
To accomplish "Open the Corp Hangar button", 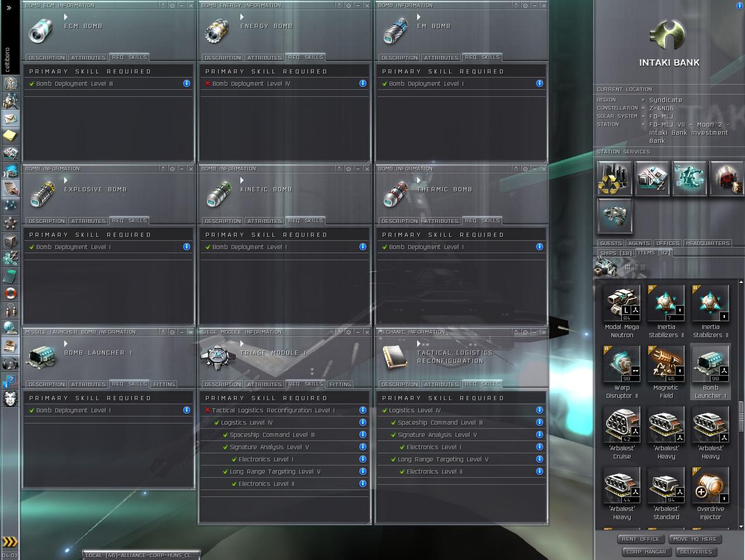I will point(646,551).
